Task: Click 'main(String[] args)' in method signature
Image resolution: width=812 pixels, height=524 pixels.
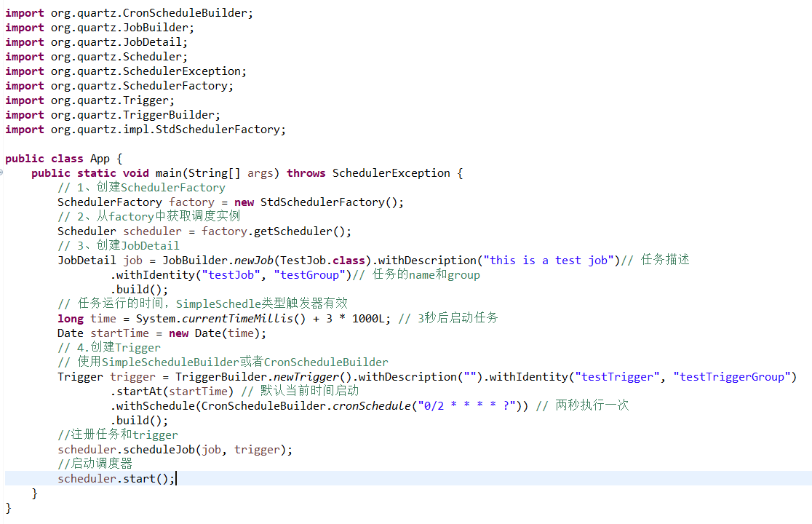Action: point(218,173)
